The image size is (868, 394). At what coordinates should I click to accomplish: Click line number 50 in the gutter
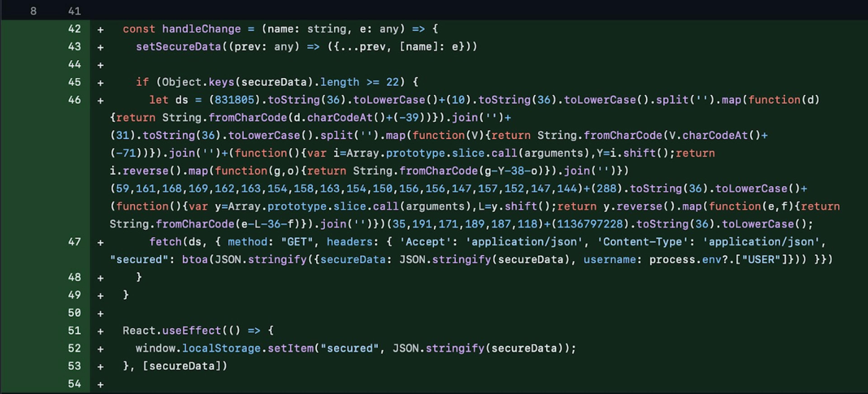coord(74,313)
